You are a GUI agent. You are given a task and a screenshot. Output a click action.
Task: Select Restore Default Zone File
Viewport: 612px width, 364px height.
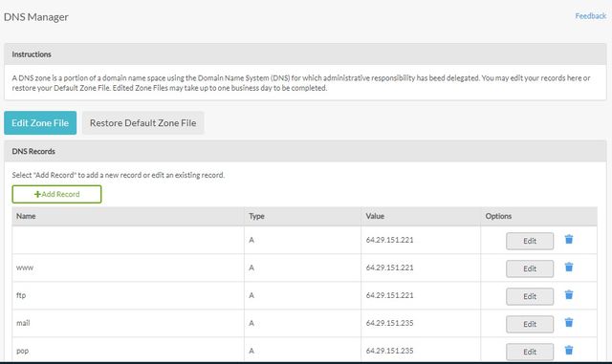(142, 123)
